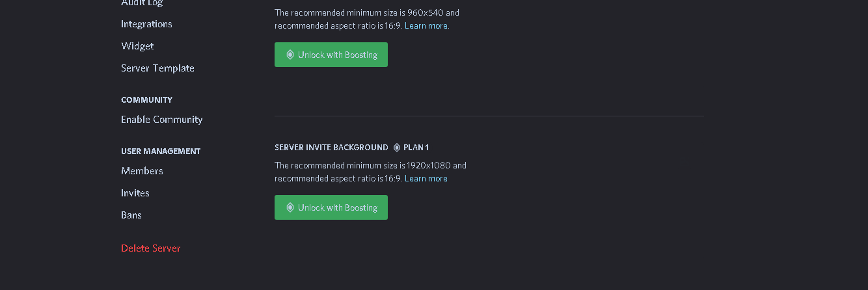Viewport: 868px width, 290px height.
Task: Click the User Management section header
Action: (x=161, y=152)
